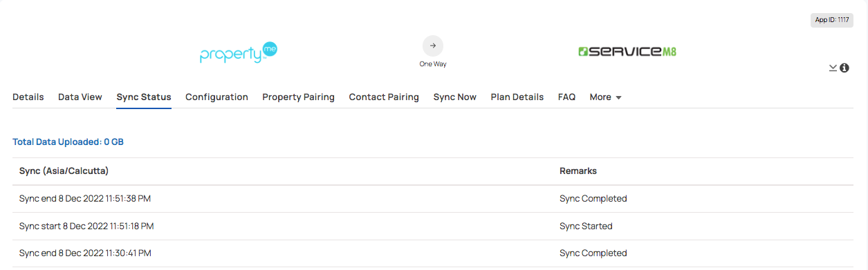Viewport: 868px width, 270px height.
Task: Click the App ID: 1117 badge
Action: pos(832,20)
